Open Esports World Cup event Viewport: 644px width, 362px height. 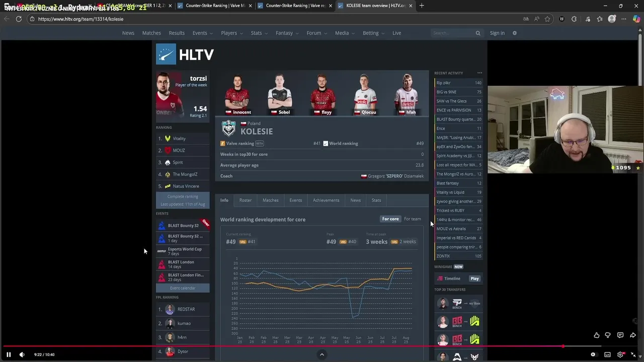pos(183,251)
